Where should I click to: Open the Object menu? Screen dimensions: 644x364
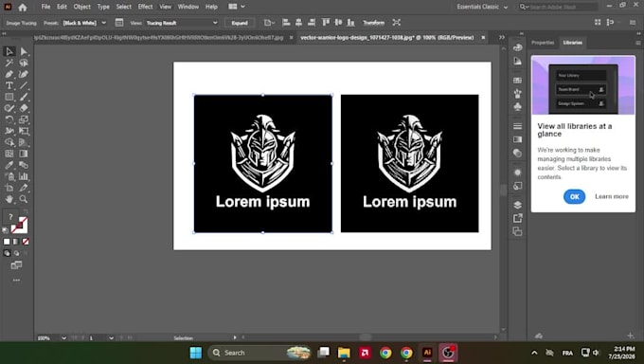point(82,7)
